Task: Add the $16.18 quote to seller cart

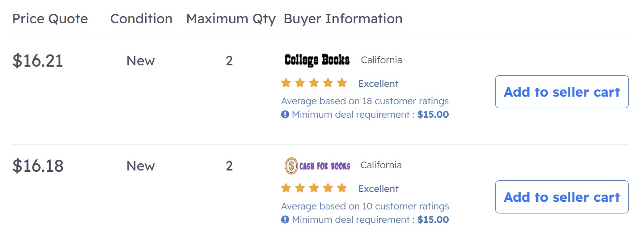Action: tap(562, 197)
